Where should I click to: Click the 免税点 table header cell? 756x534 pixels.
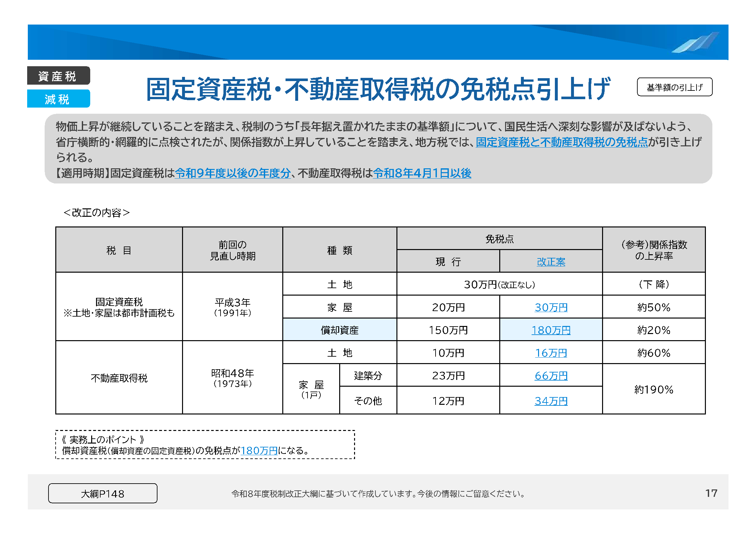pos(499,239)
